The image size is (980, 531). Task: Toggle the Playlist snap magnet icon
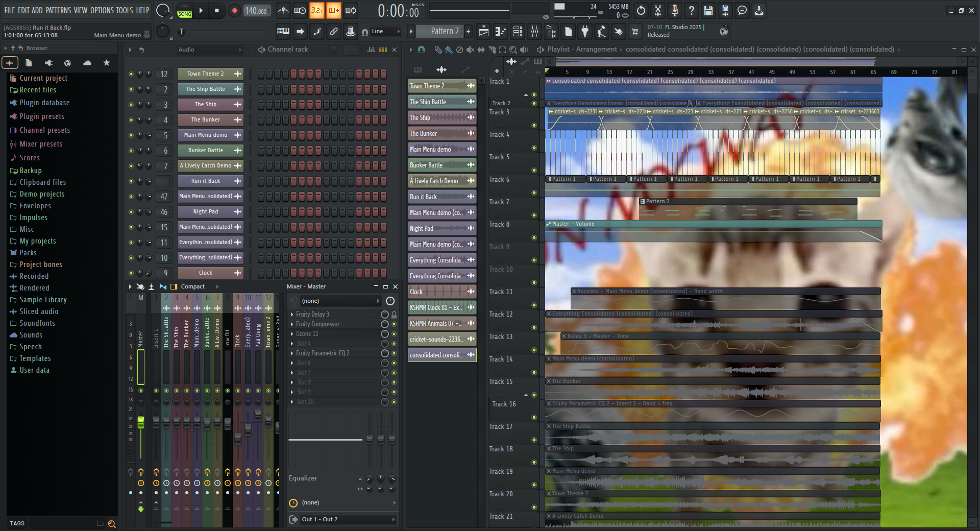pyautogui.click(x=421, y=50)
